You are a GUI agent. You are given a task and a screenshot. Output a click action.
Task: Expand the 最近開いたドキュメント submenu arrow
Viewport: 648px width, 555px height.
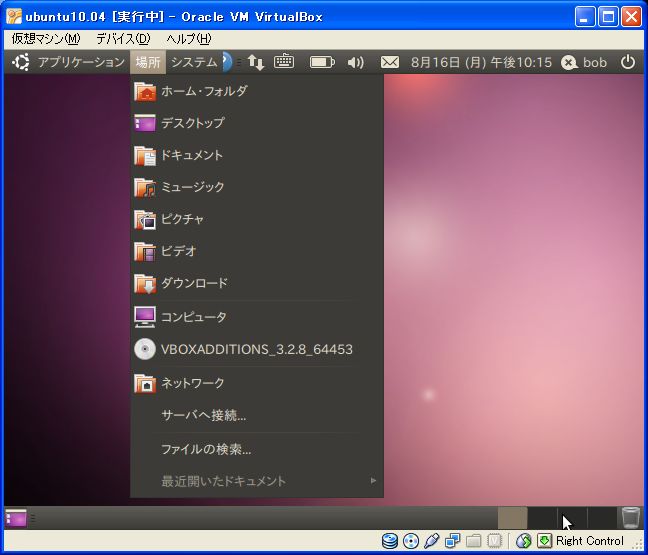373,481
